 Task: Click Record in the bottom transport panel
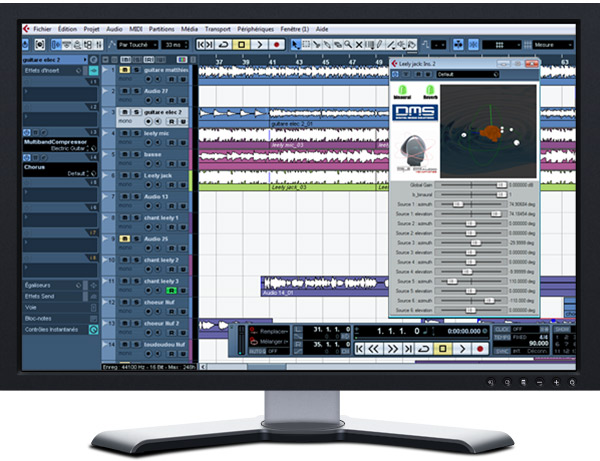click(x=480, y=349)
